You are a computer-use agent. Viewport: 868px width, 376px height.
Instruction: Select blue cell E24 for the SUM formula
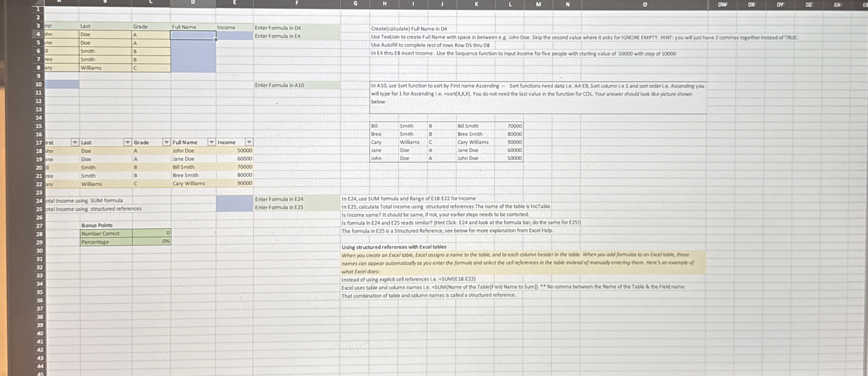point(235,199)
